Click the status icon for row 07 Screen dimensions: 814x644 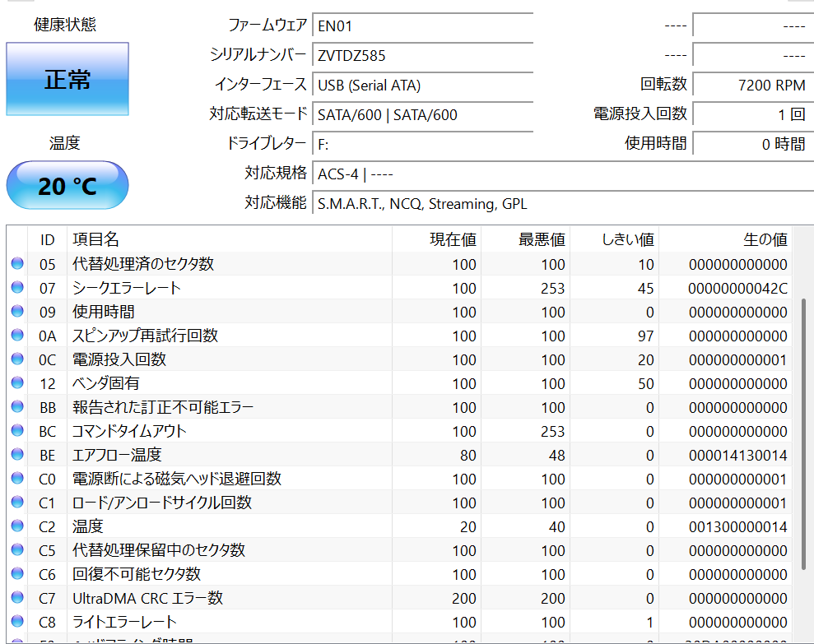[17, 288]
